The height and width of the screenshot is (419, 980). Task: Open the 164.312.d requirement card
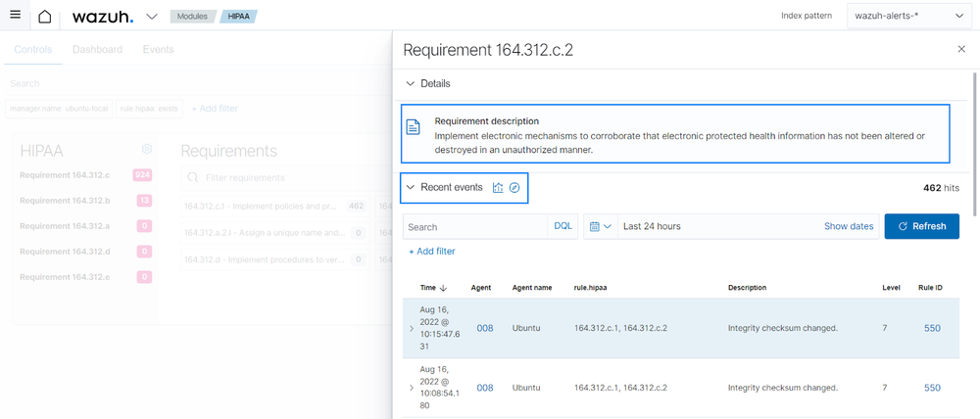coord(275,259)
